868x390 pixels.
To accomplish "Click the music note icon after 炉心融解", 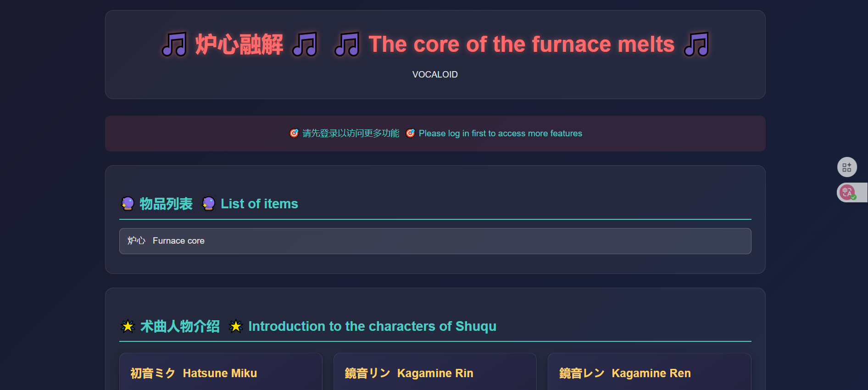I will coord(305,45).
